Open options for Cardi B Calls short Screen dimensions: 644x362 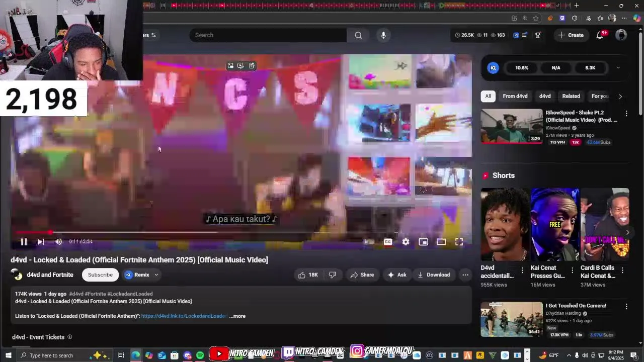tap(622, 270)
